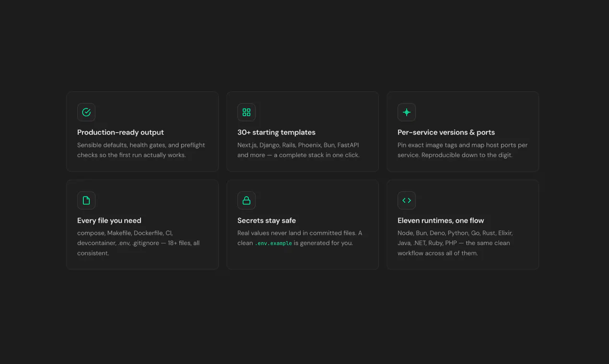Click the sparkle icon above Per-service versions
This screenshot has height=364, width=609.
pyautogui.click(x=407, y=112)
